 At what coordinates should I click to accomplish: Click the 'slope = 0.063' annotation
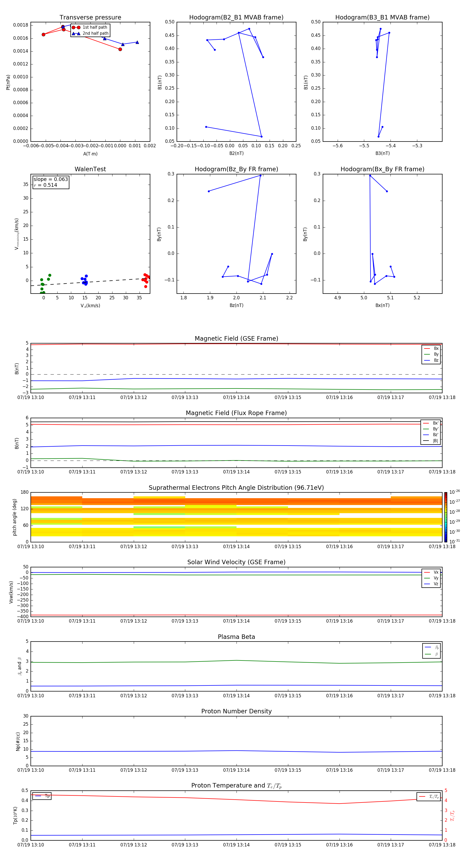click(50, 179)
